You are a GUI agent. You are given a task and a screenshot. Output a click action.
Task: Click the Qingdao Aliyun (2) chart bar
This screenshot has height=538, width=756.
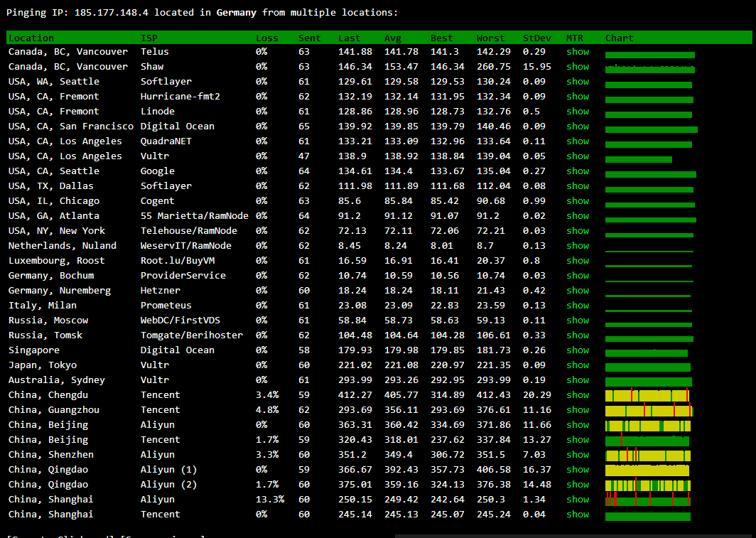tap(647, 485)
